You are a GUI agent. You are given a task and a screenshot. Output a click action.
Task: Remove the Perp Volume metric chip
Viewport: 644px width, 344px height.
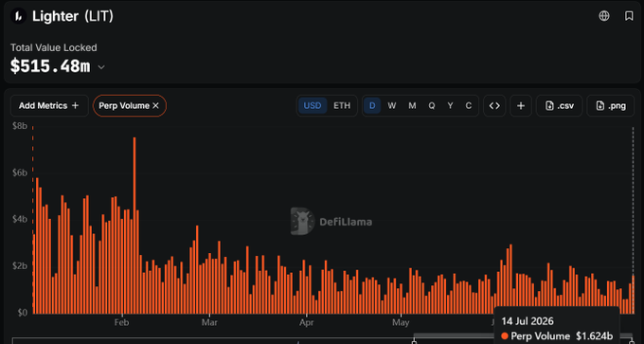[x=155, y=105]
